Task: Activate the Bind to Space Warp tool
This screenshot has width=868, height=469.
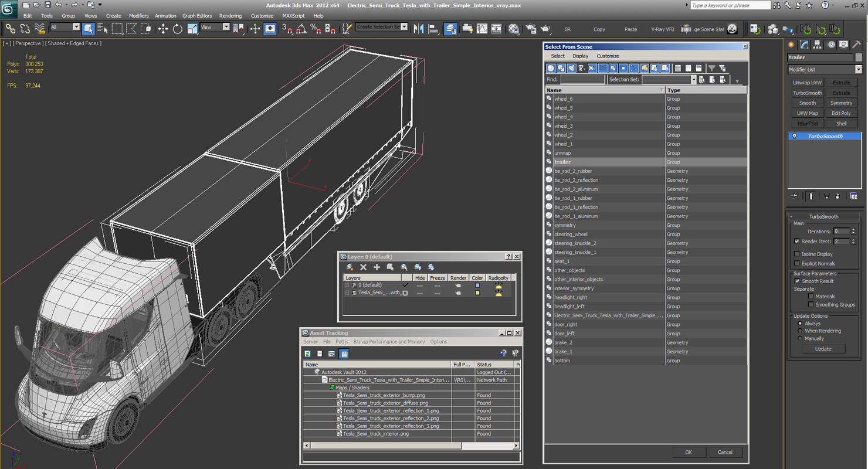Action: point(40,29)
